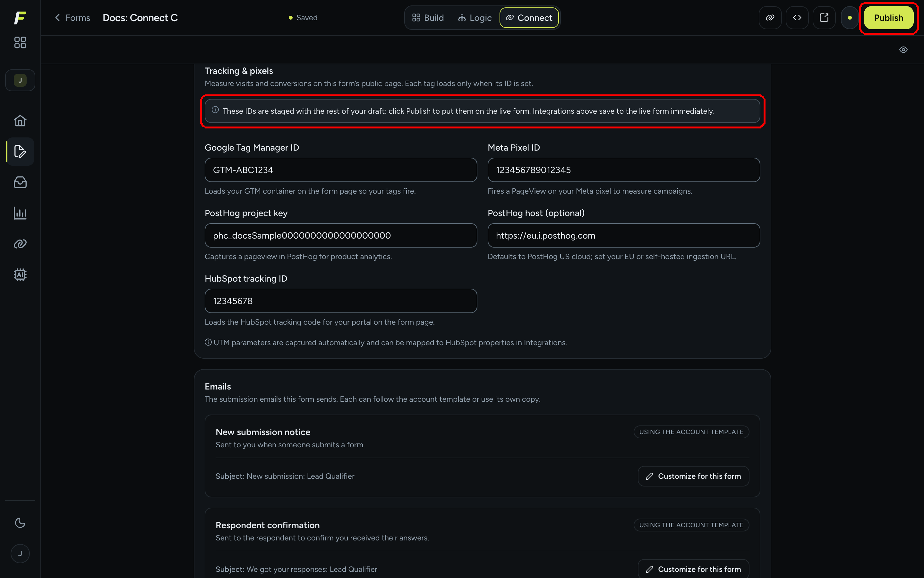Toggle the preview eye icon

pyautogui.click(x=903, y=50)
